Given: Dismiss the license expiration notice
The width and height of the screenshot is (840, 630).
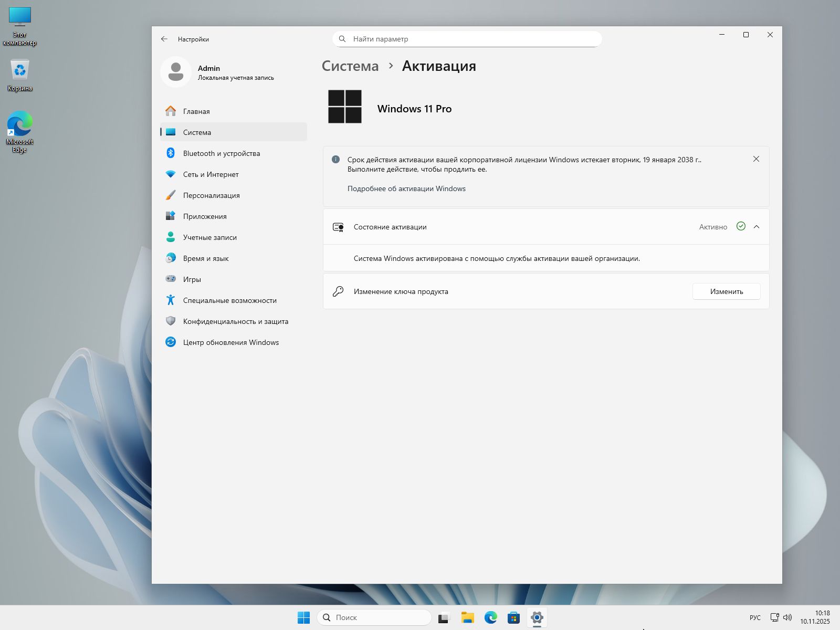Looking at the screenshot, I should coord(756,159).
